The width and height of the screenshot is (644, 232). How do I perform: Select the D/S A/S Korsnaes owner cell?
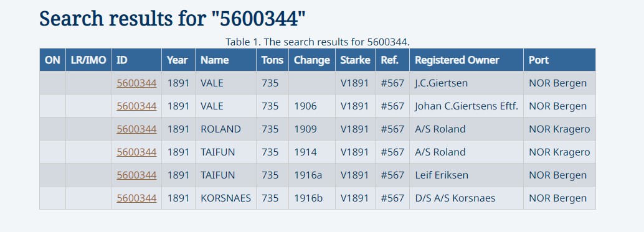point(466,198)
